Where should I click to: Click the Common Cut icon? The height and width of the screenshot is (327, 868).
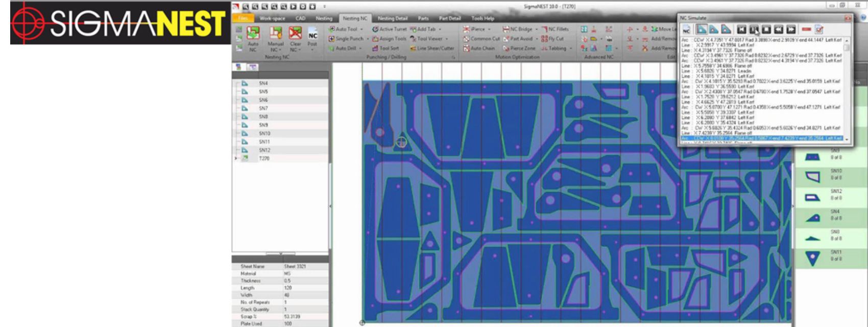(x=481, y=39)
